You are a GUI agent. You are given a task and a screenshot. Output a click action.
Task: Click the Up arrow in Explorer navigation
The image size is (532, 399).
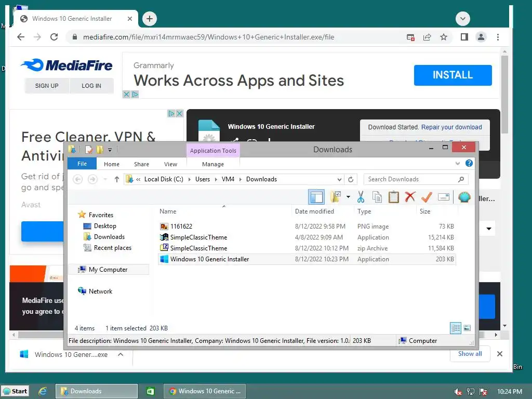pyautogui.click(x=117, y=179)
